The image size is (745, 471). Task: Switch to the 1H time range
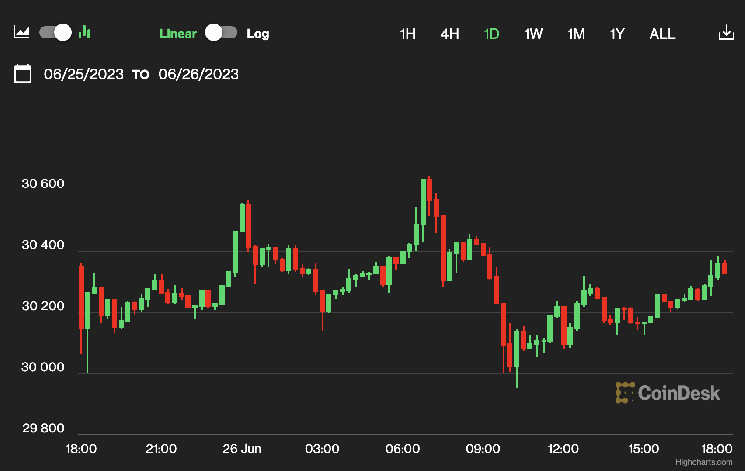pyautogui.click(x=408, y=33)
